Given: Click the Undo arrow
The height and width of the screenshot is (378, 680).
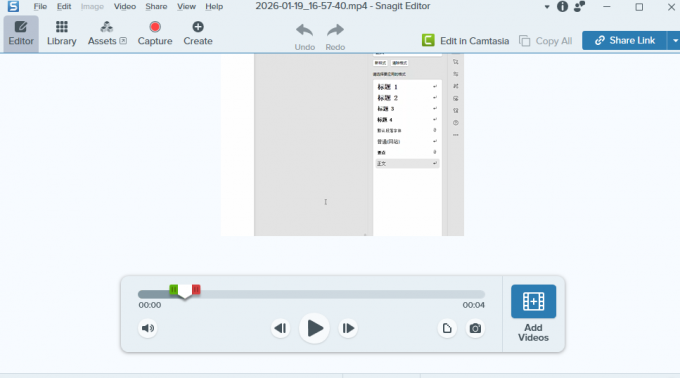Looking at the screenshot, I should point(304,37).
